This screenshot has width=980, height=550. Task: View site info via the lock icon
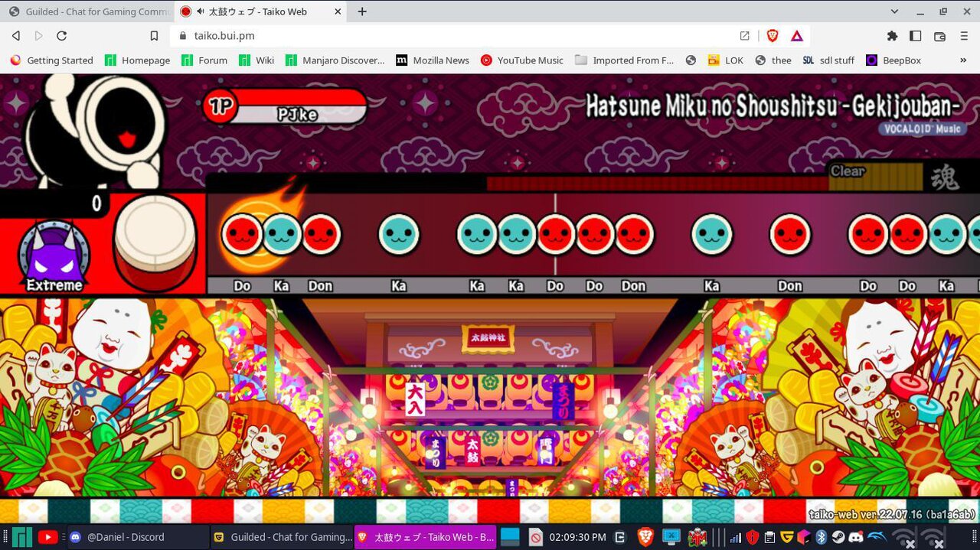point(182,36)
